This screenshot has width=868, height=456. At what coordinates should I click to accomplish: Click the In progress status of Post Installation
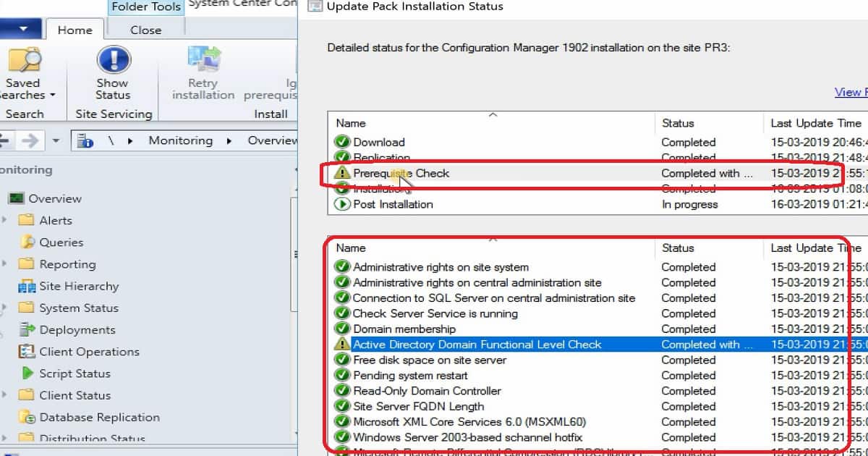tap(689, 204)
